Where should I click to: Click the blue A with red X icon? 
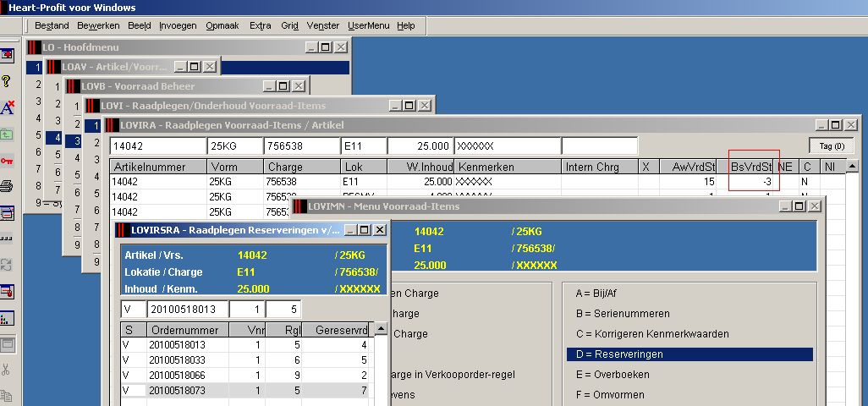click(7, 108)
